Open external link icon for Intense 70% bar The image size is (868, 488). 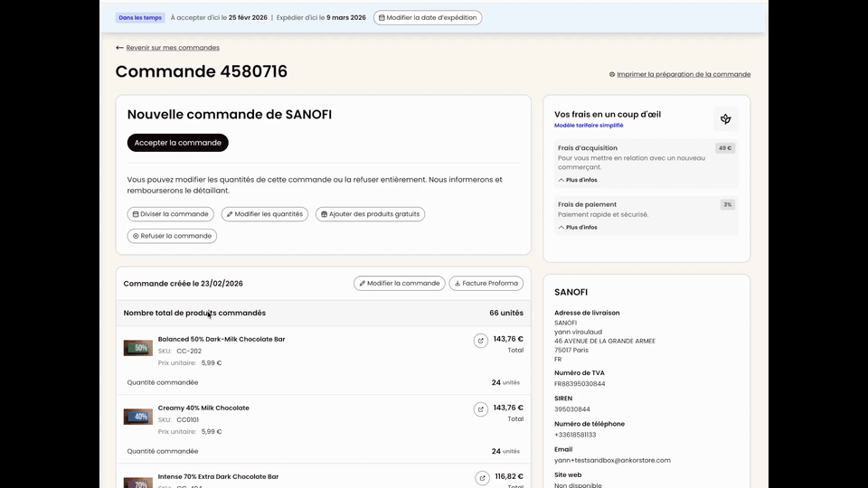(x=482, y=478)
